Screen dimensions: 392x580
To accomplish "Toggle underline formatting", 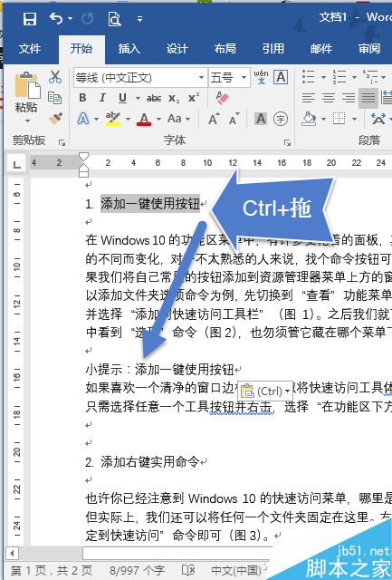I will point(122,98).
